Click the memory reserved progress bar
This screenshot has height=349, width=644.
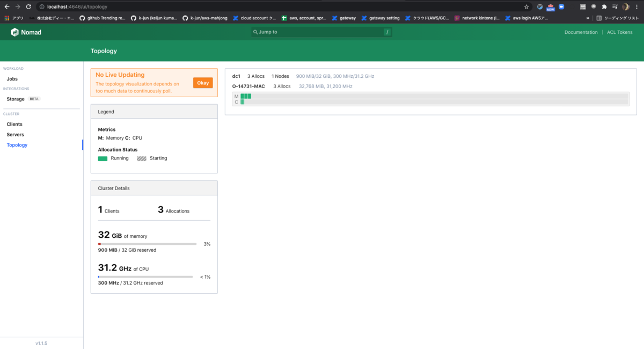tap(147, 244)
